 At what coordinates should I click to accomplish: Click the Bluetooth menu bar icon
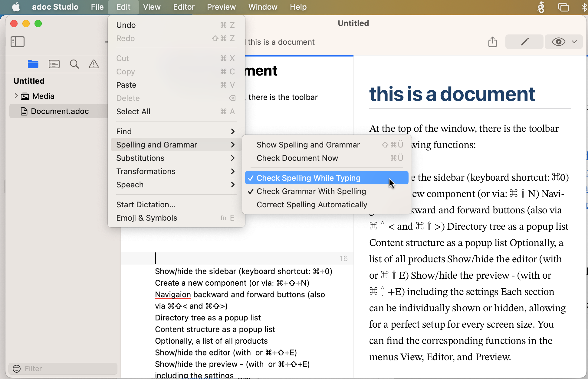(584, 7)
